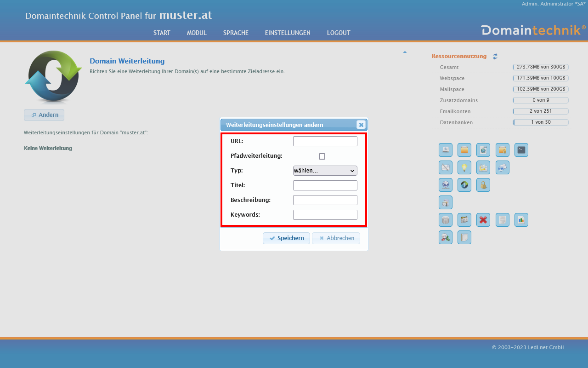Close the Weiterleitungseinstellungen dialog
This screenshot has height=368, width=588.
361,125
